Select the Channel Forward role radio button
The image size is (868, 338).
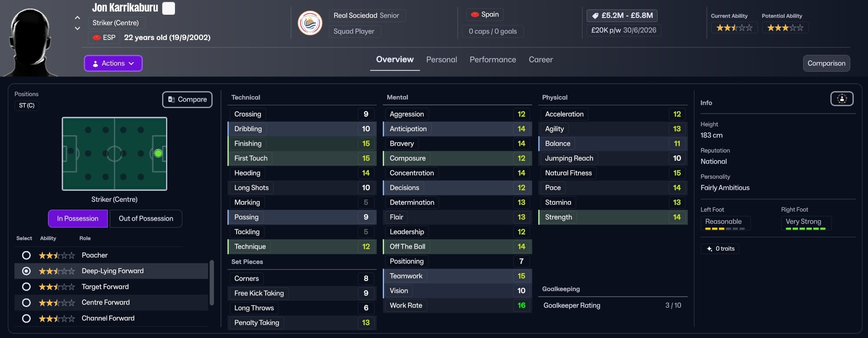coord(27,318)
